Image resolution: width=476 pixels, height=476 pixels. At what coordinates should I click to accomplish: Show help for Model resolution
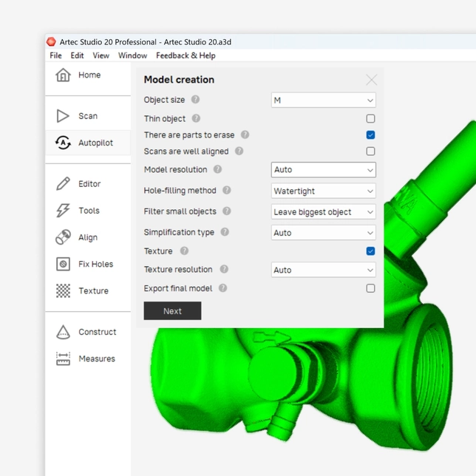coord(217,169)
